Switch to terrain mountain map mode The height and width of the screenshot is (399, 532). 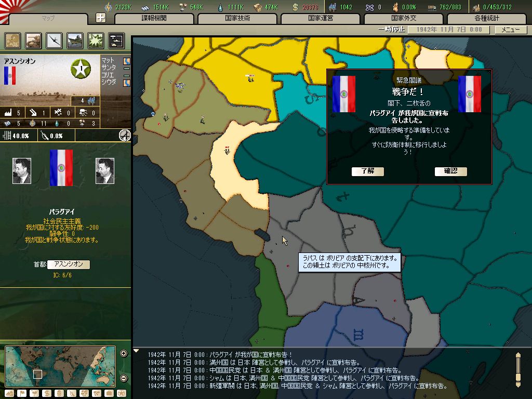coord(9,393)
